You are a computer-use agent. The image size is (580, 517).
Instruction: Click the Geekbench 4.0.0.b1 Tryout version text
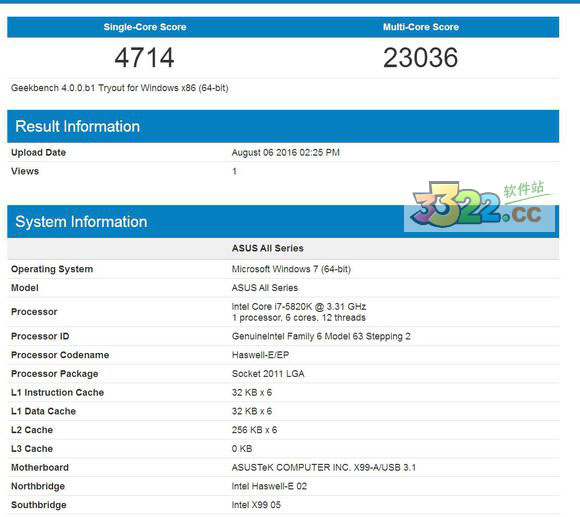119,88
